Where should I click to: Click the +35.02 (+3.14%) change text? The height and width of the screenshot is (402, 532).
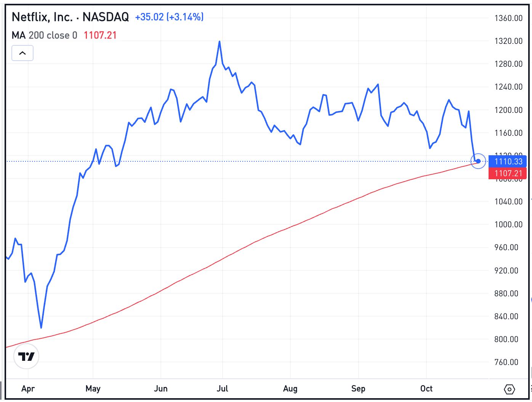point(169,17)
